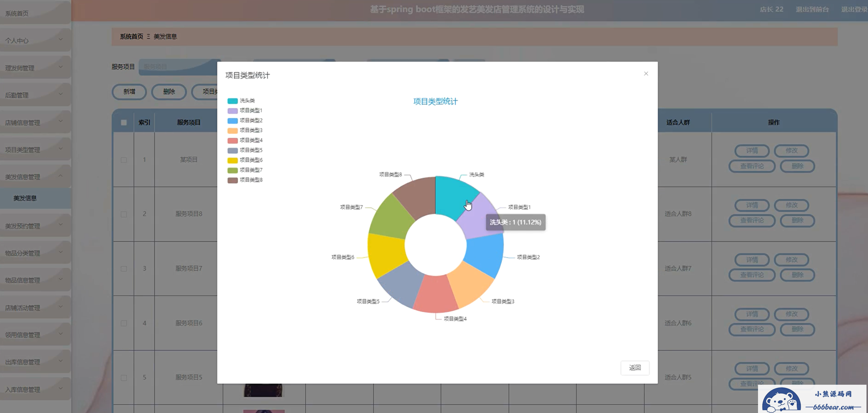The height and width of the screenshot is (413, 868).
Task: Expand 物品信息管理 sidebar chevron
Action: point(61,279)
